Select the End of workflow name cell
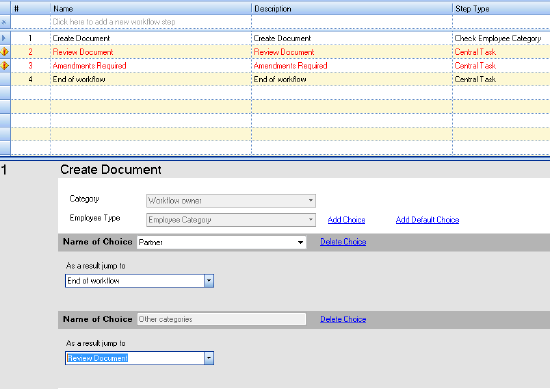Viewport: 550px width, 389px height. [151, 79]
